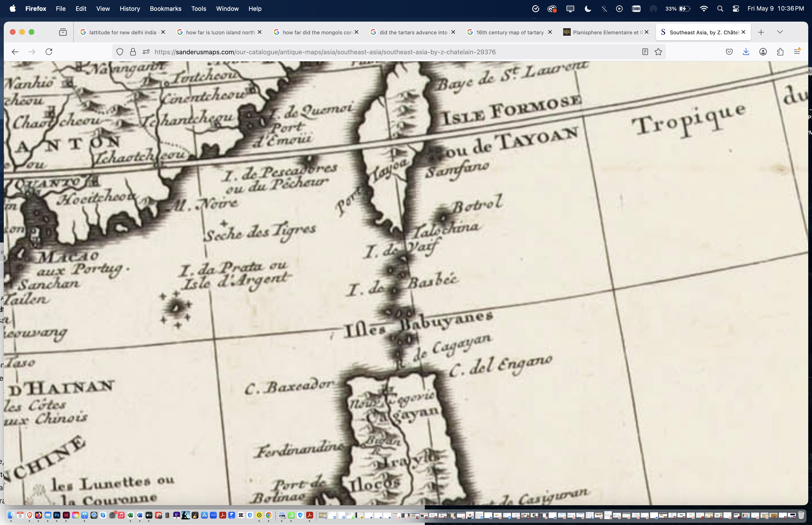Open the Edit menu
This screenshot has width=812, height=525.
click(81, 8)
